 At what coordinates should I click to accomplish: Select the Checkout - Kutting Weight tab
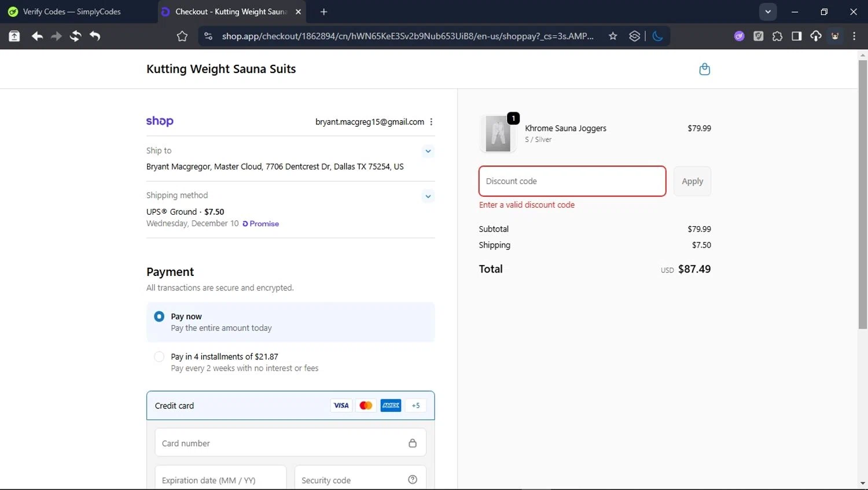[231, 12]
